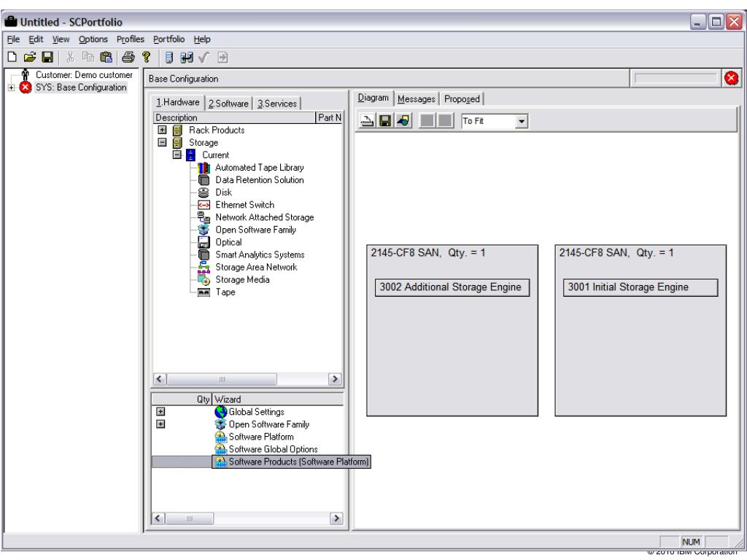Click the Help question mark icon
This screenshot has height=560, width=747.
tap(146, 58)
